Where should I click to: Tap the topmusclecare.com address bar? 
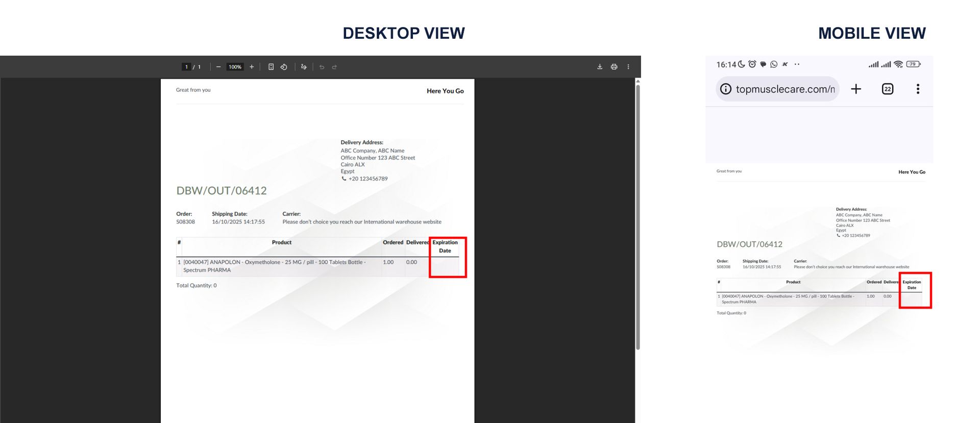coord(777,89)
